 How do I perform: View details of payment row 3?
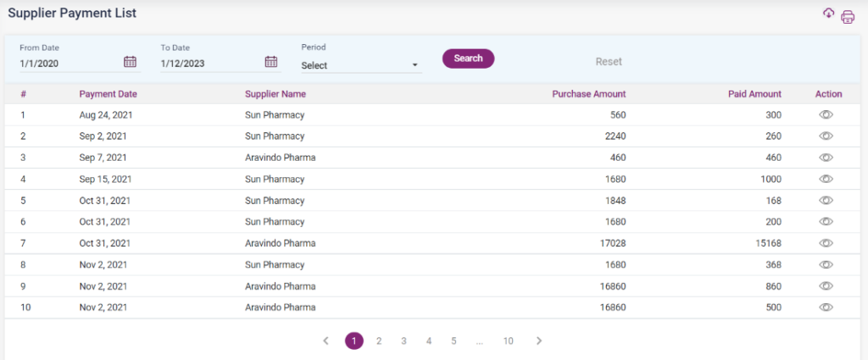click(826, 158)
